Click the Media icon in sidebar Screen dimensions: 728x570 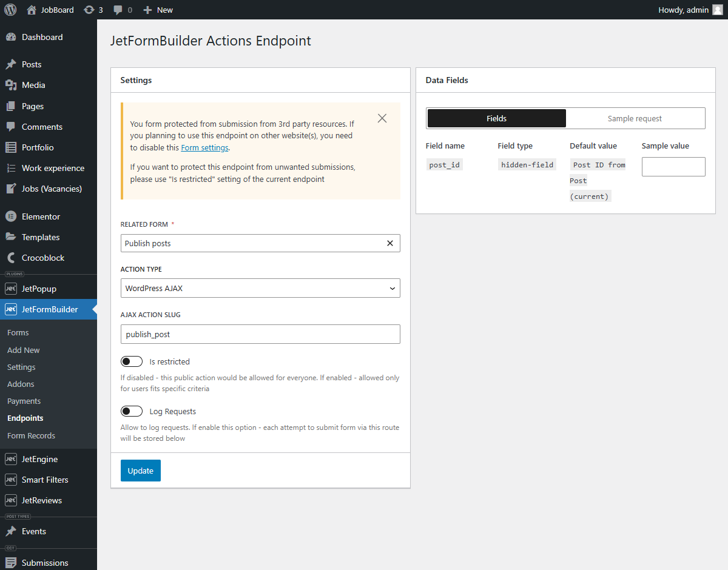coord(11,85)
